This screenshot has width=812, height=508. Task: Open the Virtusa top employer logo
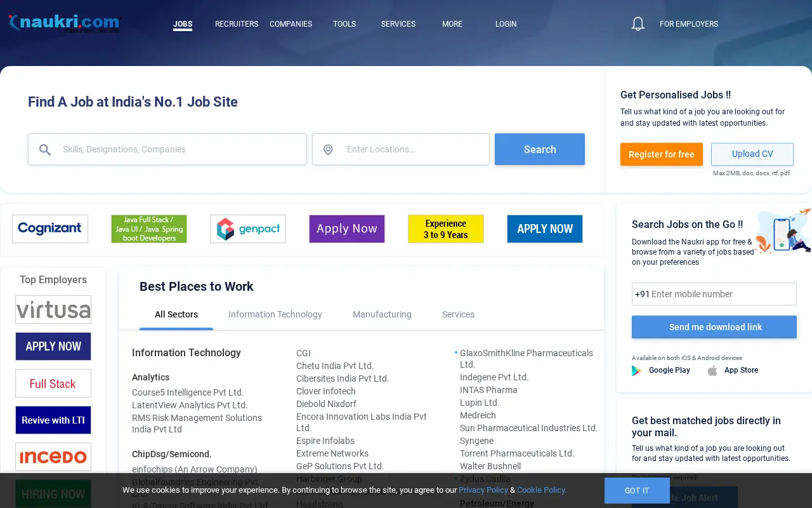point(53,309)
